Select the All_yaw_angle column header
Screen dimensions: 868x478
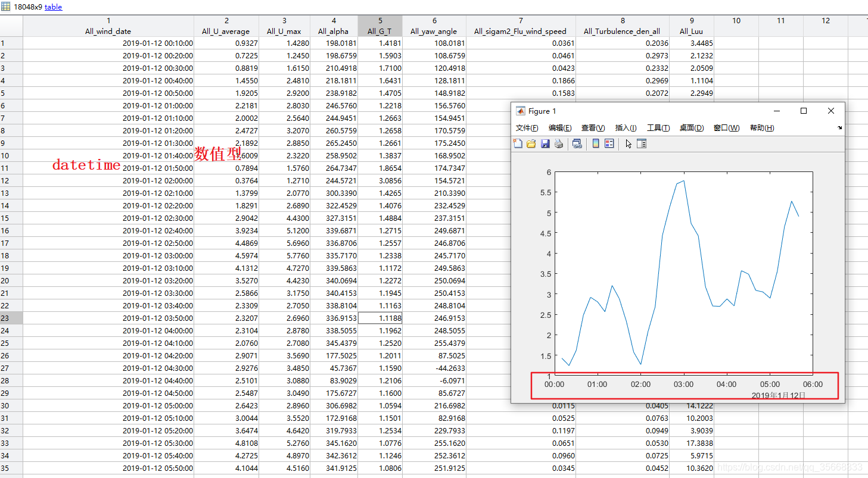coord(434,26)
